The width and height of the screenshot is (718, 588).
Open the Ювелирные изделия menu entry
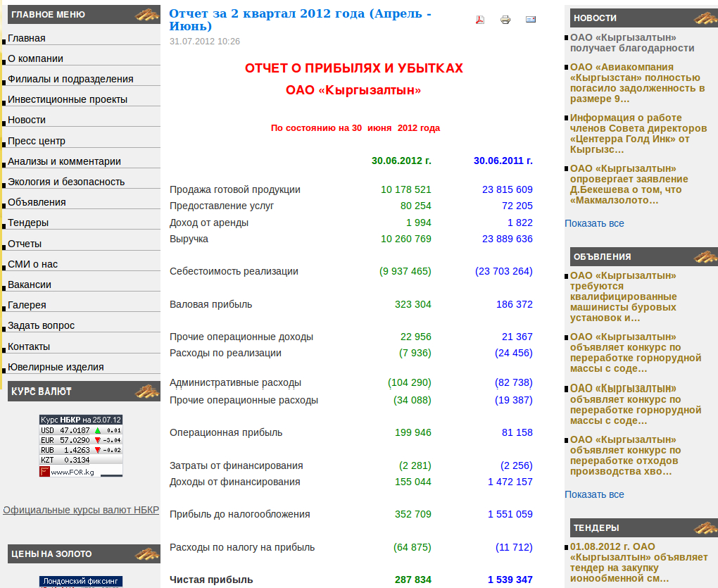tap(56, 367)
